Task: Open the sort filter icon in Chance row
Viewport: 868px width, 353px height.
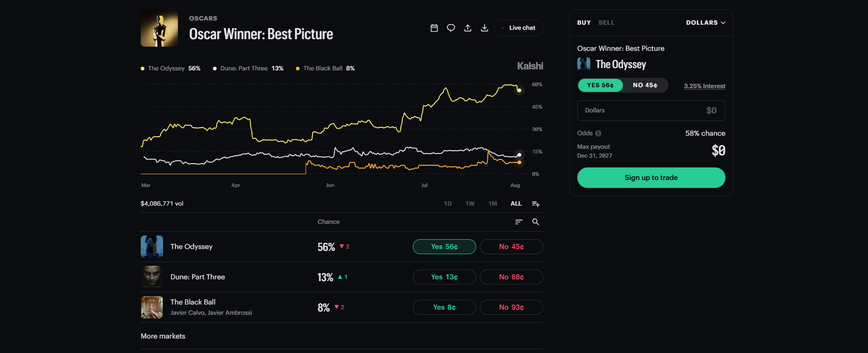Action: click(519, 222)
